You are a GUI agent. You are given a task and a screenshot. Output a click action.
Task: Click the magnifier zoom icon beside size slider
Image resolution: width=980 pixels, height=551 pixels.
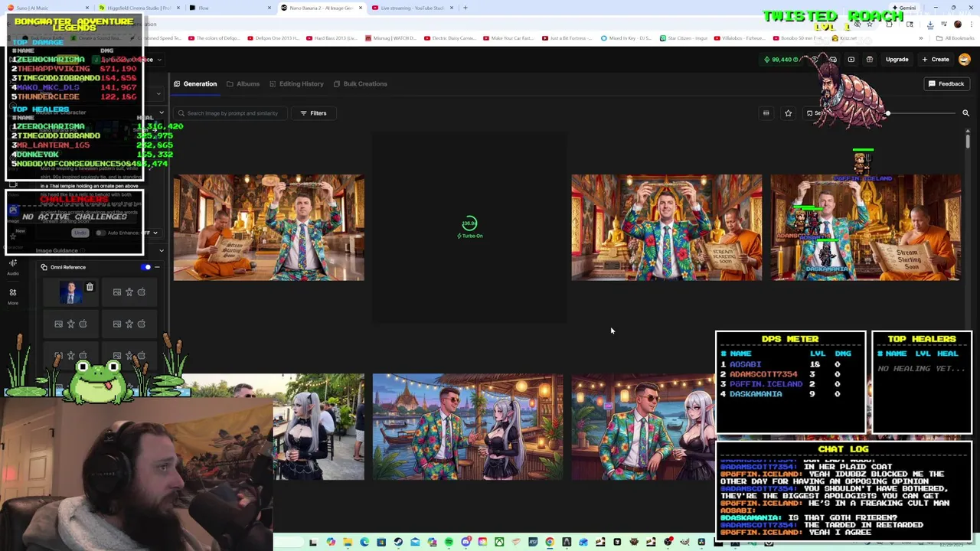point(965,113)
